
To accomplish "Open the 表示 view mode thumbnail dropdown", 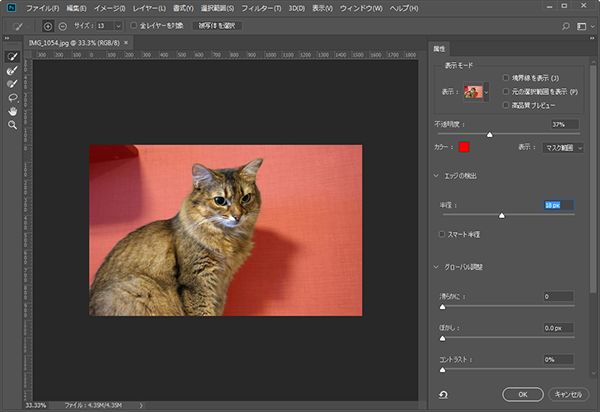I will [476, 91].
